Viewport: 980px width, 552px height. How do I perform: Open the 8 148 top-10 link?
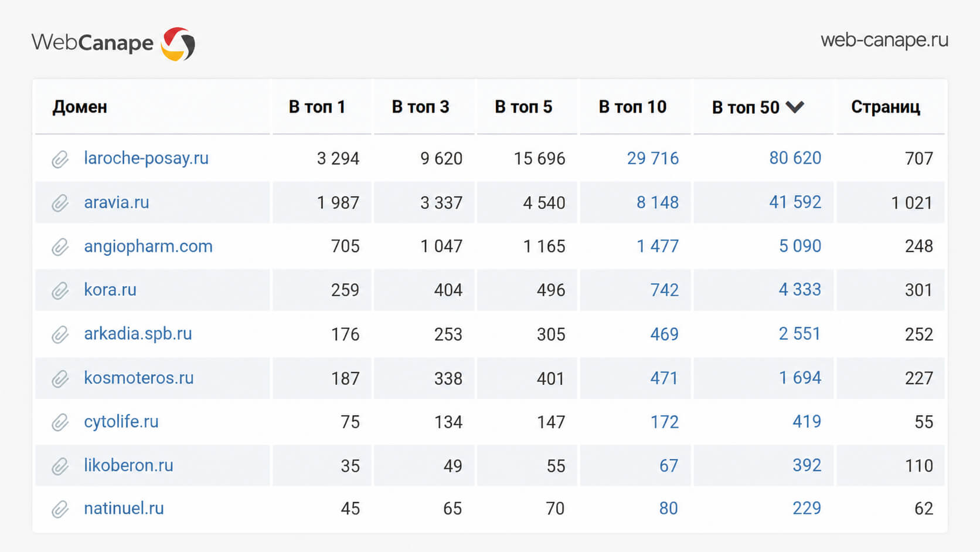658,202
